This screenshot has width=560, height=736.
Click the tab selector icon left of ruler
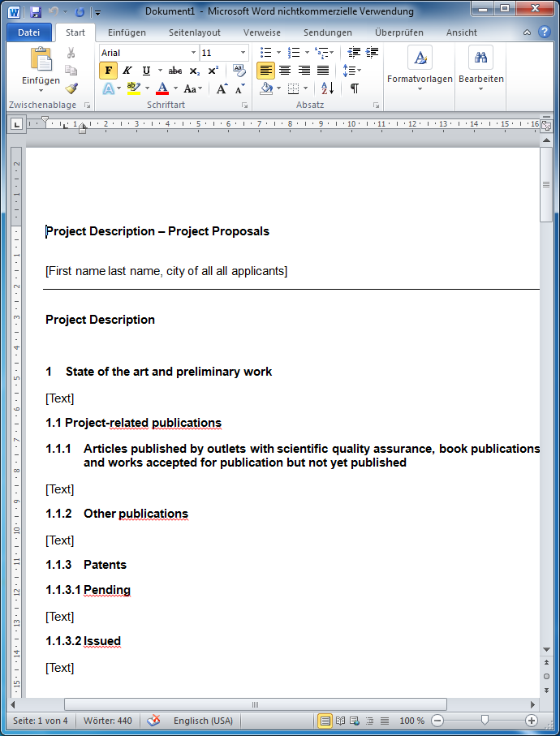coord(17,124)
